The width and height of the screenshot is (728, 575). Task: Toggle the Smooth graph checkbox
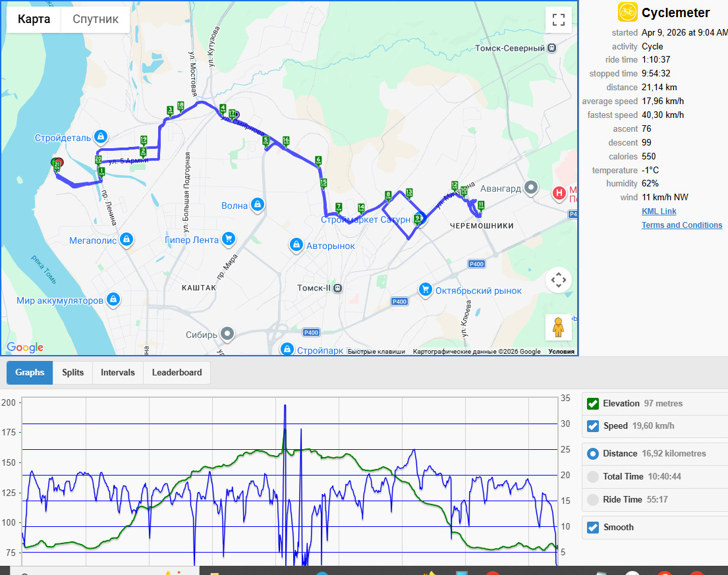tap(593, 527)
